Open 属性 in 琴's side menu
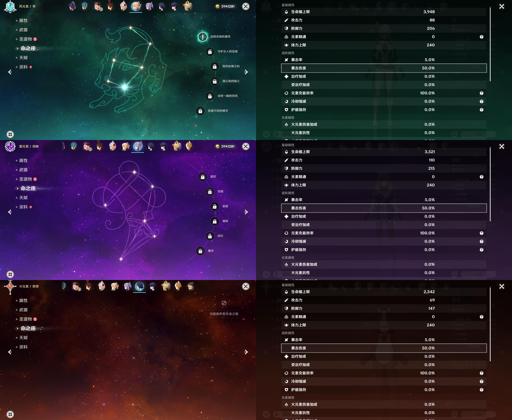This screenshot has width=512, height=420. click(x=23, y=21)
